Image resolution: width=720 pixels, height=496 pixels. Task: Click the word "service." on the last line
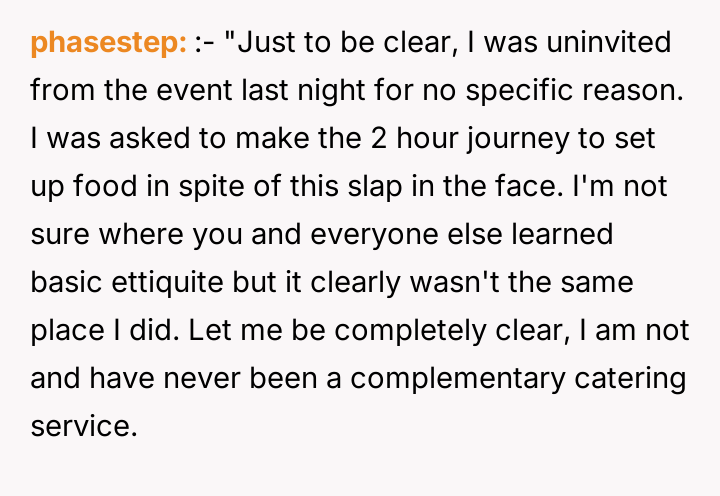pos(82,427)
